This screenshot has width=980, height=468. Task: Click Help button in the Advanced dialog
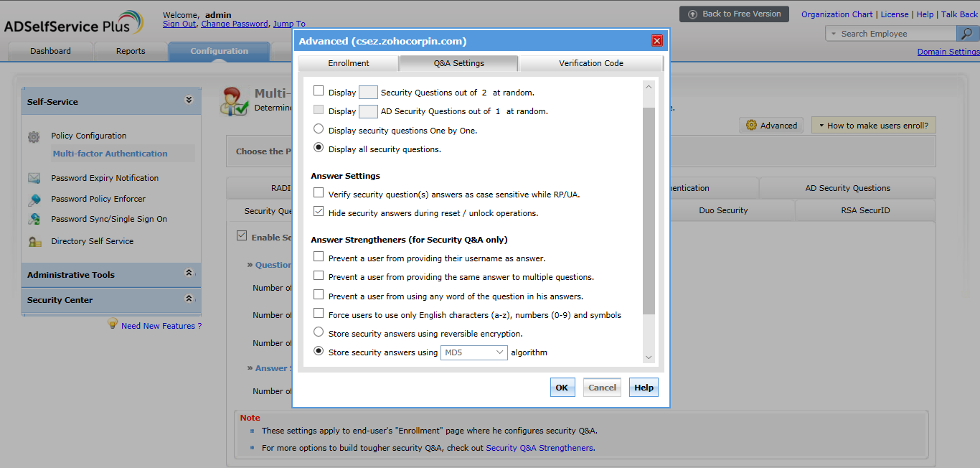tap(644, 388)
